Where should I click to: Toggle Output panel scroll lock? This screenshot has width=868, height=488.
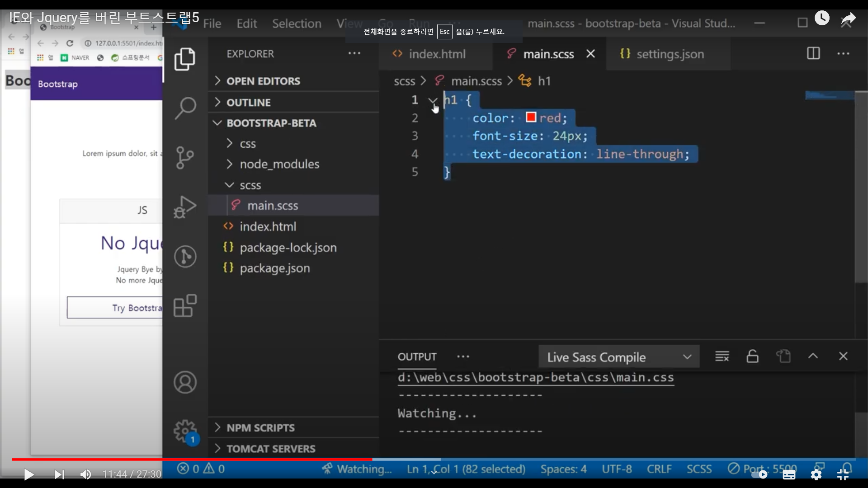click(x=752, y=357)
